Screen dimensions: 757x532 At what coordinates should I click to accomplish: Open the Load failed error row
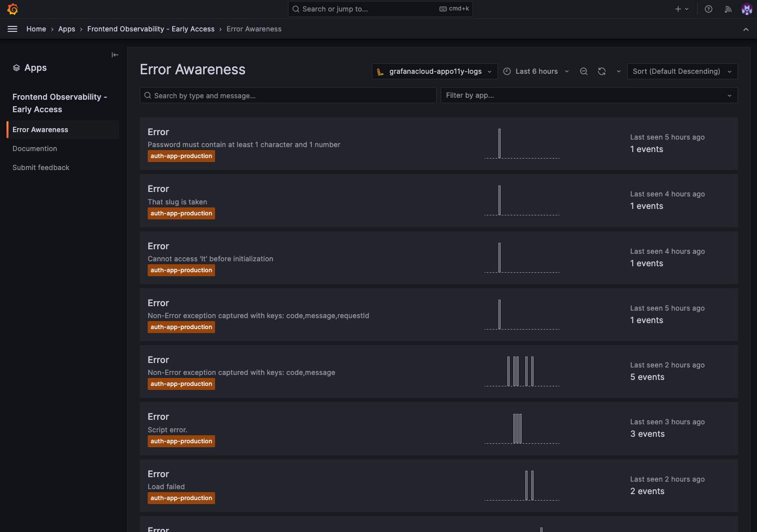point(439,486)
